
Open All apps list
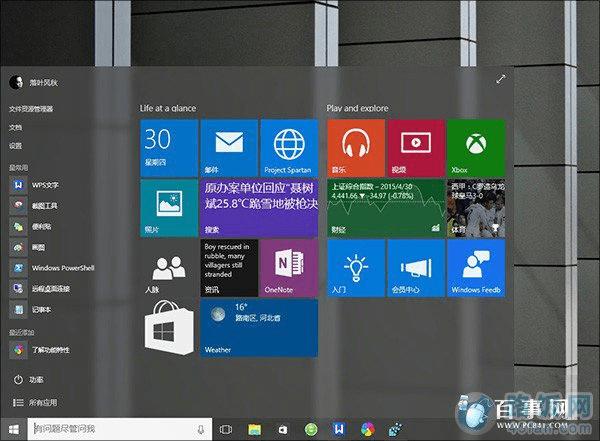(35, 403)
